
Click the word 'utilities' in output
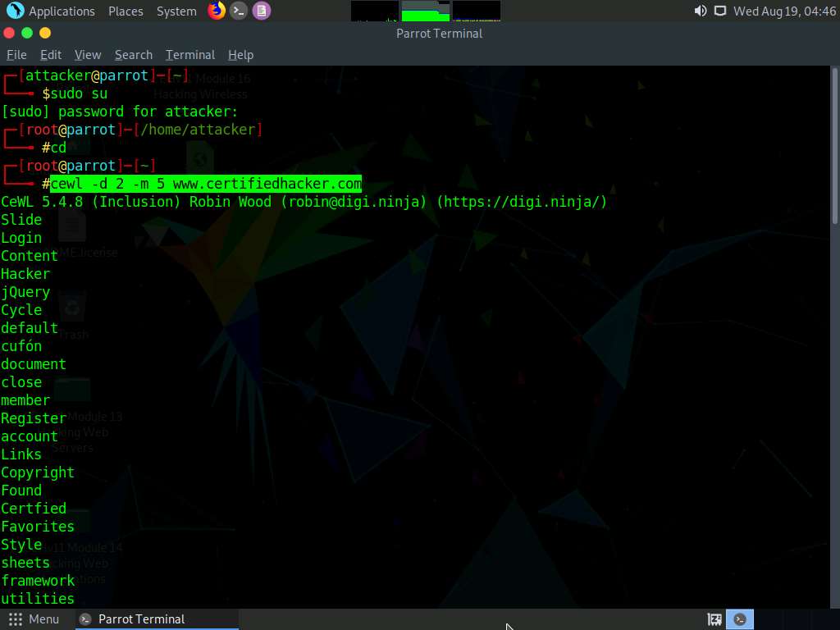(38, 598)
